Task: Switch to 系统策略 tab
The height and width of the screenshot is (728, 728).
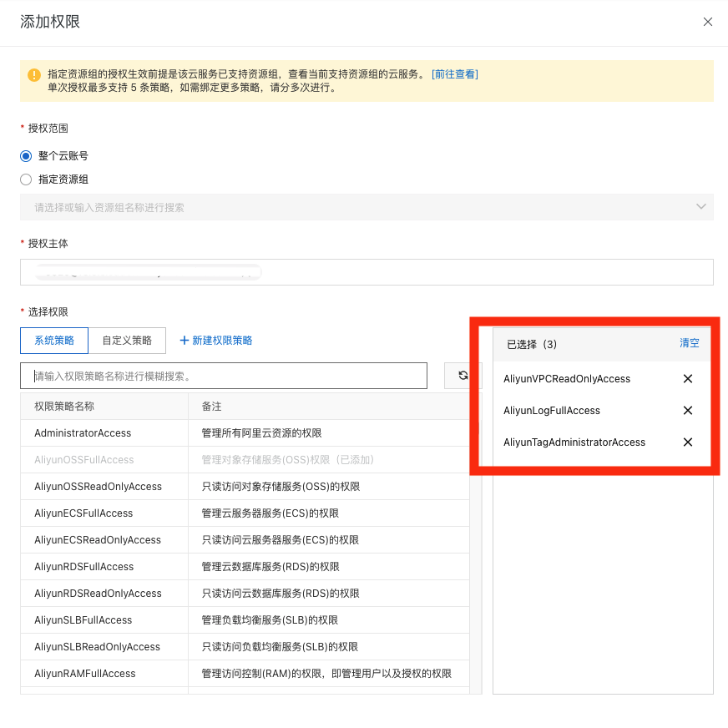Action: pyautogui.click(x=54, y=341)
